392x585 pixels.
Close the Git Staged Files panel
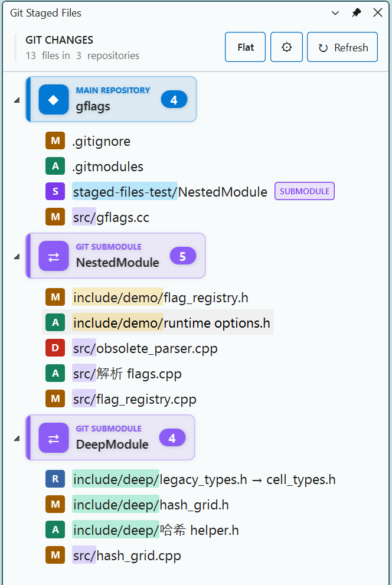pos(378,12)
